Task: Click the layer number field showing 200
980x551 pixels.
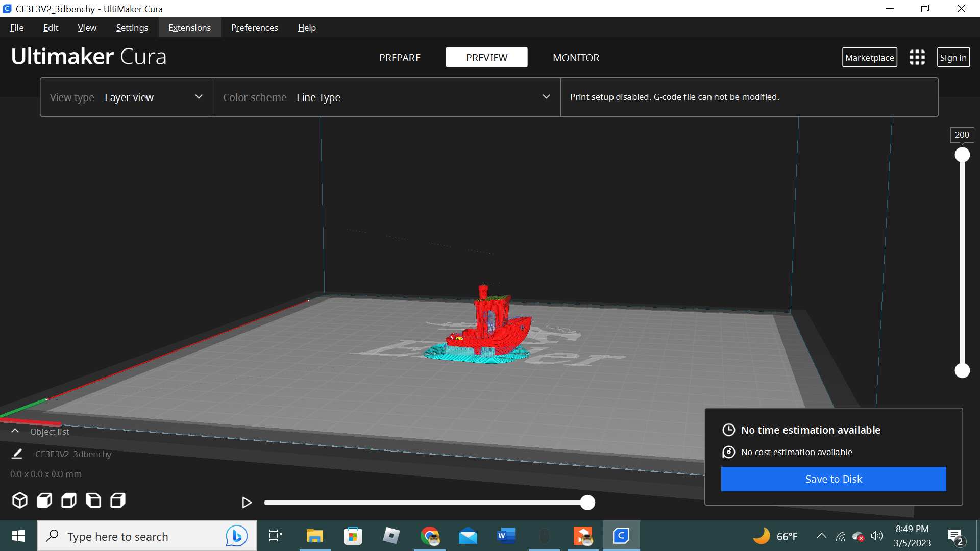Action: [x=962, y=135]
